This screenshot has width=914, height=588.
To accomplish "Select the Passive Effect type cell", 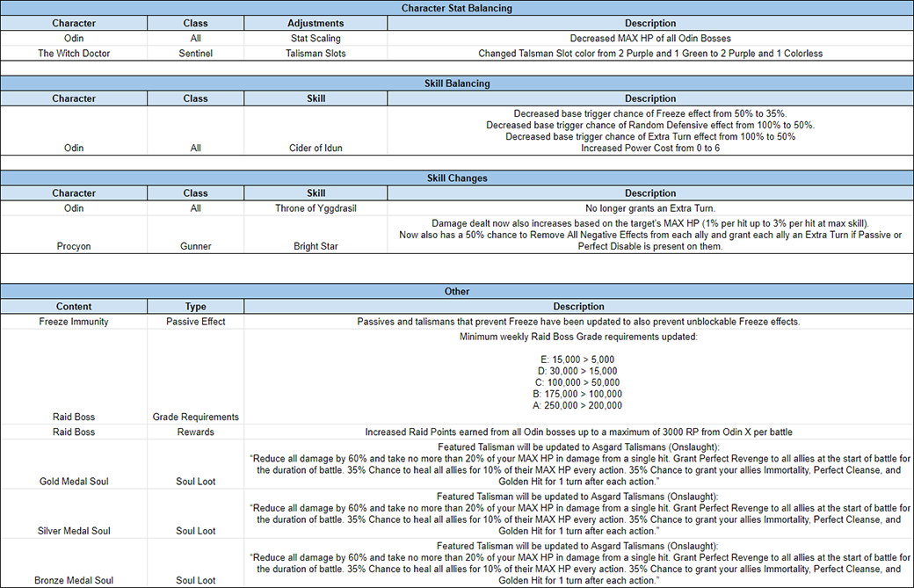I will pos(196,322).
